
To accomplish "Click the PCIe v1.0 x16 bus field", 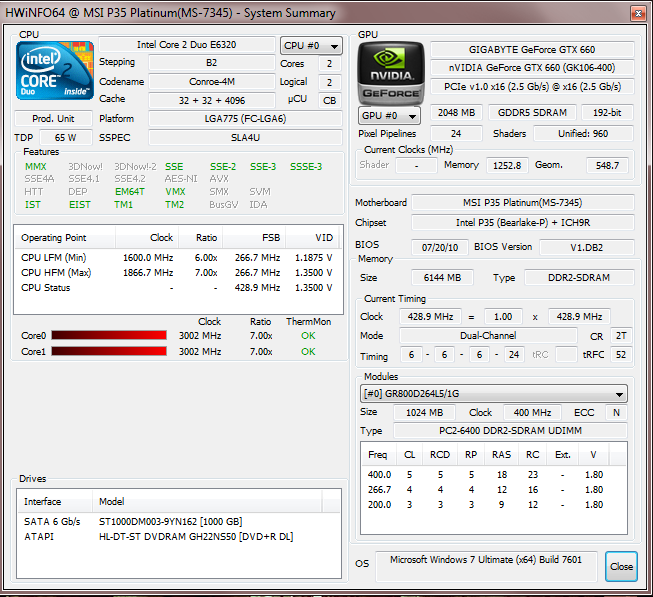I will point(532,87).
